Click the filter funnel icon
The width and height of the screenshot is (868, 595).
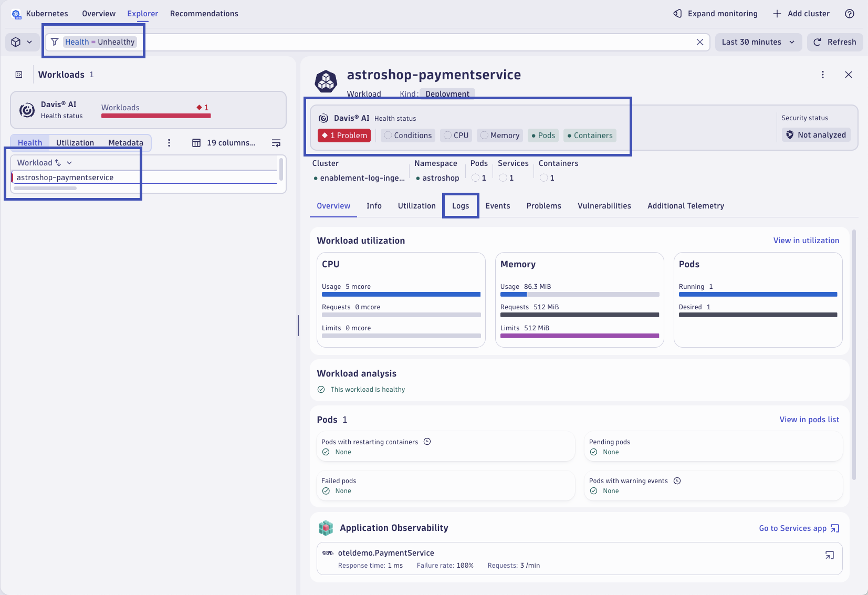pyautogui.click(x=55, y=42)
